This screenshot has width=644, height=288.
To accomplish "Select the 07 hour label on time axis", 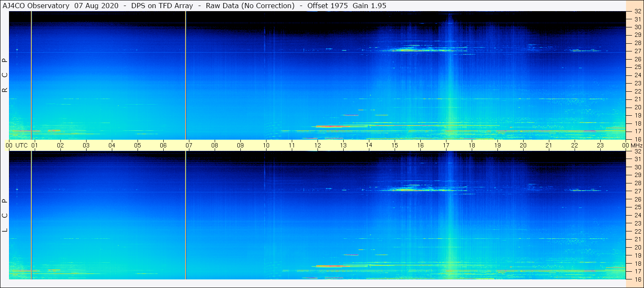I will pyautogui.click(x=189, y=145).
